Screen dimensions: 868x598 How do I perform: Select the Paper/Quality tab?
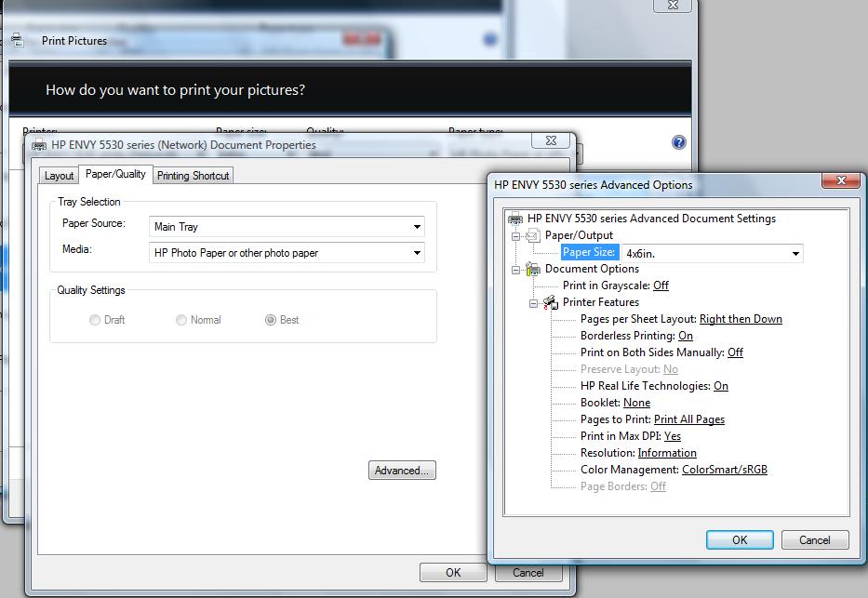tap(115, 174)
